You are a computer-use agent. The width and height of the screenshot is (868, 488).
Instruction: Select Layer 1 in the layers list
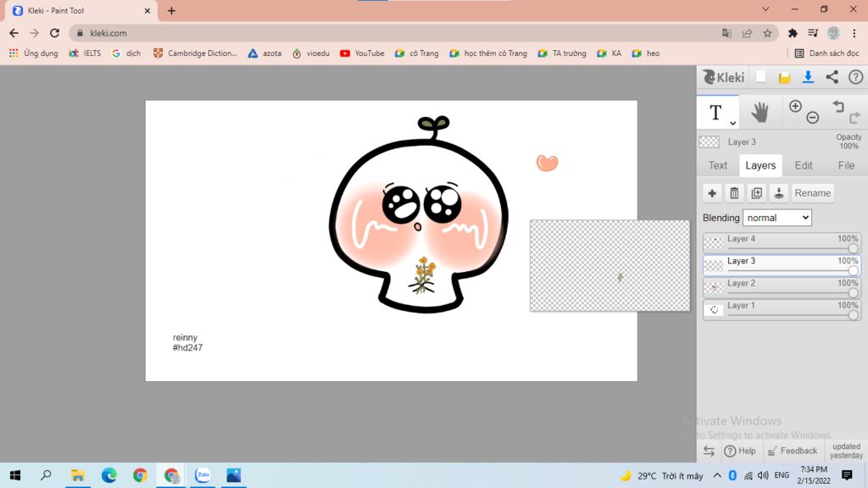[782, 308]
